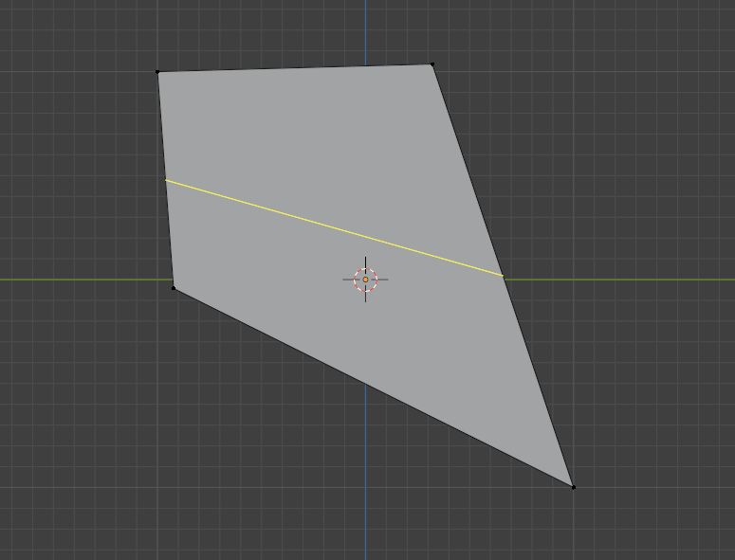Click the red-white 3D cursor circle
This screenshot has width=735, height=560.
click(366, 280)
